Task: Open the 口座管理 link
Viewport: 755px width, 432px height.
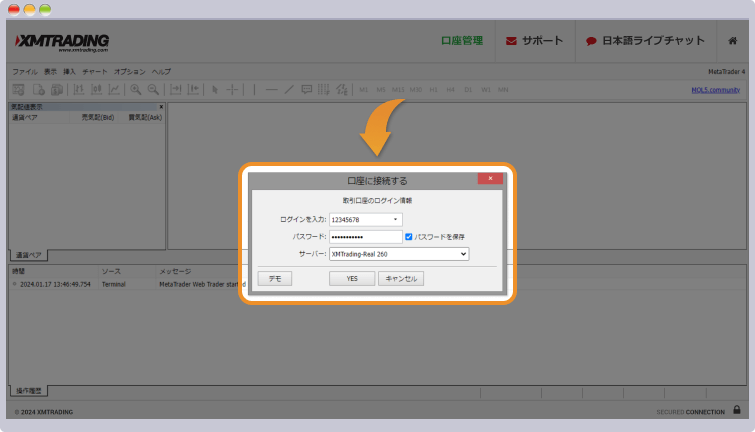Action: [x=462, y=41]
